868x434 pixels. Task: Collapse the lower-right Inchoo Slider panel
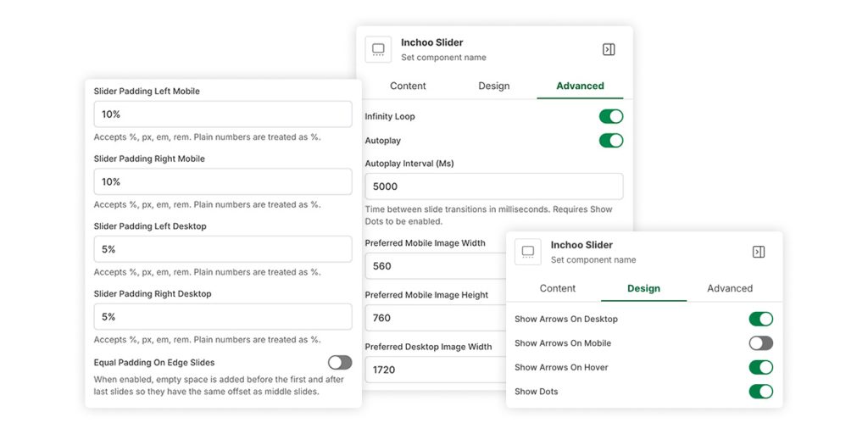click(759, 252)
